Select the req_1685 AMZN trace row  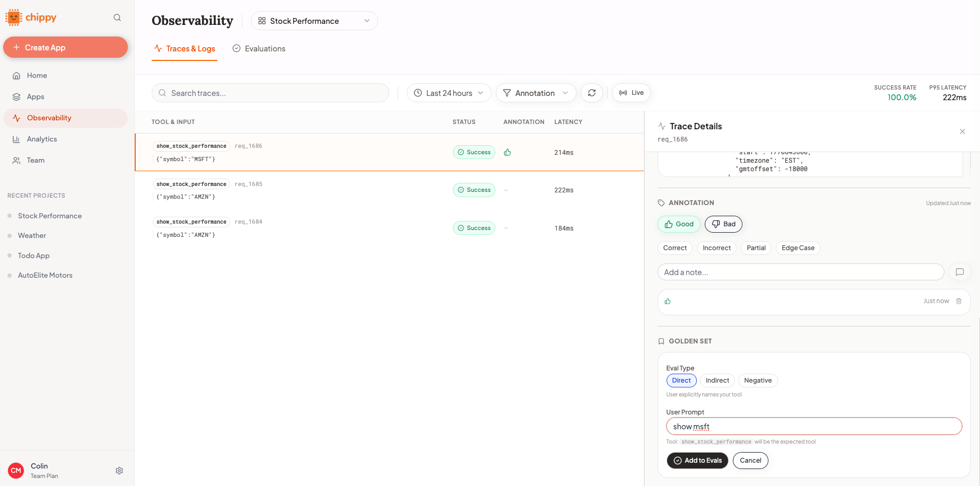click(x=389, y=190)
